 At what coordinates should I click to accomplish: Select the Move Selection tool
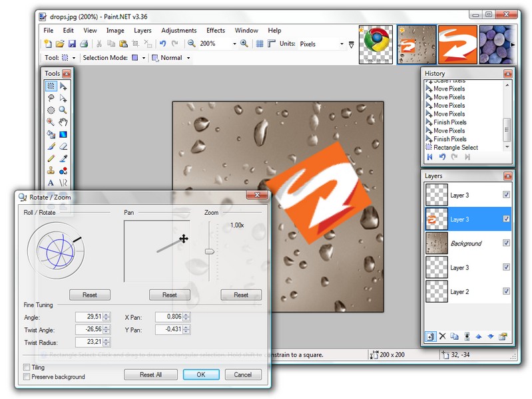click(x=63, y=98)
